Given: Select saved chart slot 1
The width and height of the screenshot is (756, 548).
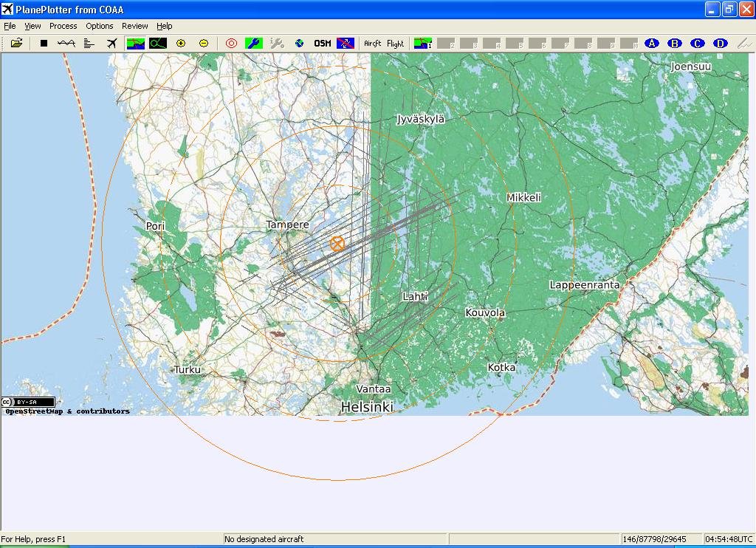Looking at the screenshot, I should click(423, 44).
